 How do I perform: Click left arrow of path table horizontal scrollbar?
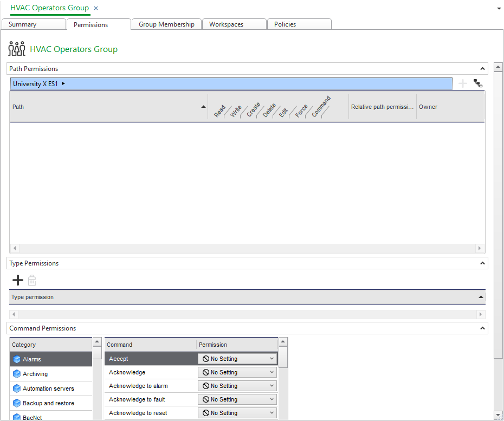(x=15, y=248)
